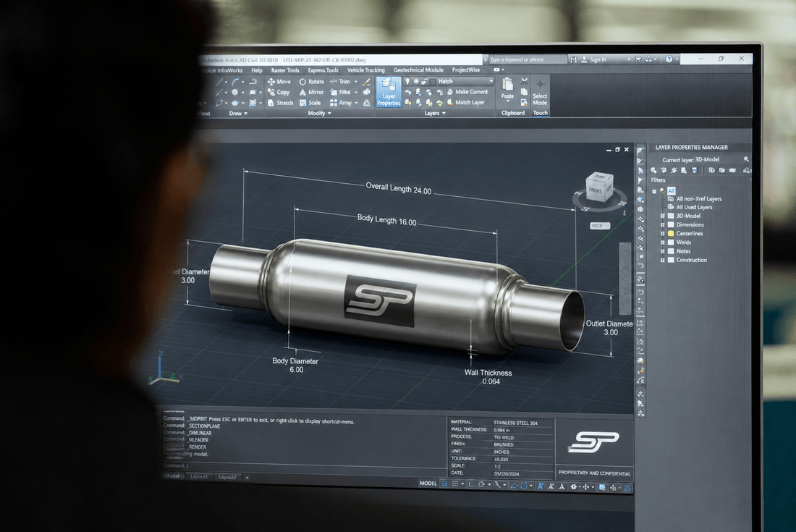Select the Line tool in Draw panel

coord(219,82)
